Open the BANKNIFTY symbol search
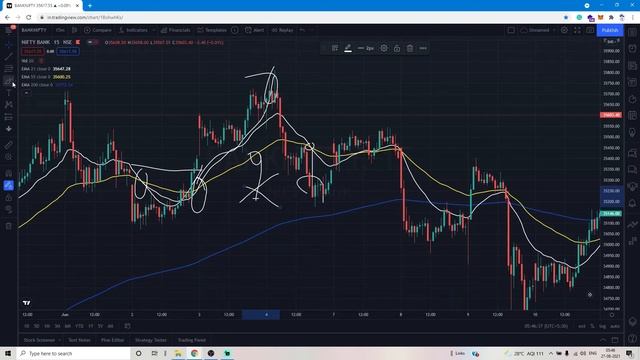The width and height of the screenshot is (640, 360). point(34,30)
